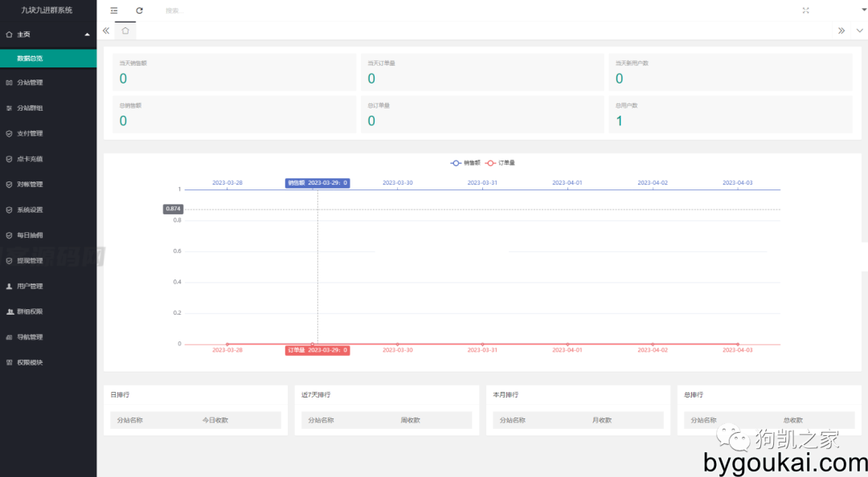Select 数据总览 in the sidebar
Viewport: 868px width, 477px height.
(30, 59)
